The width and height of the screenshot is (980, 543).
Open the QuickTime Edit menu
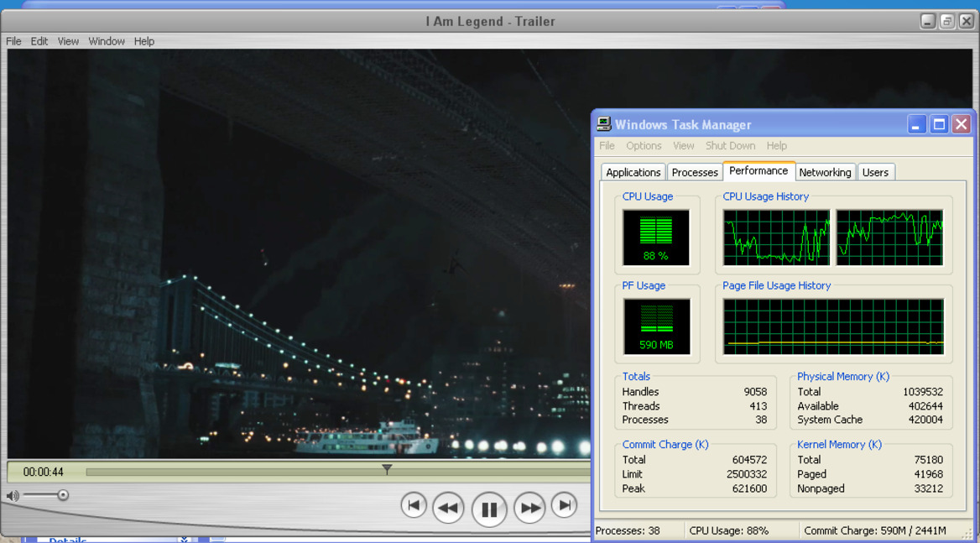39,41
